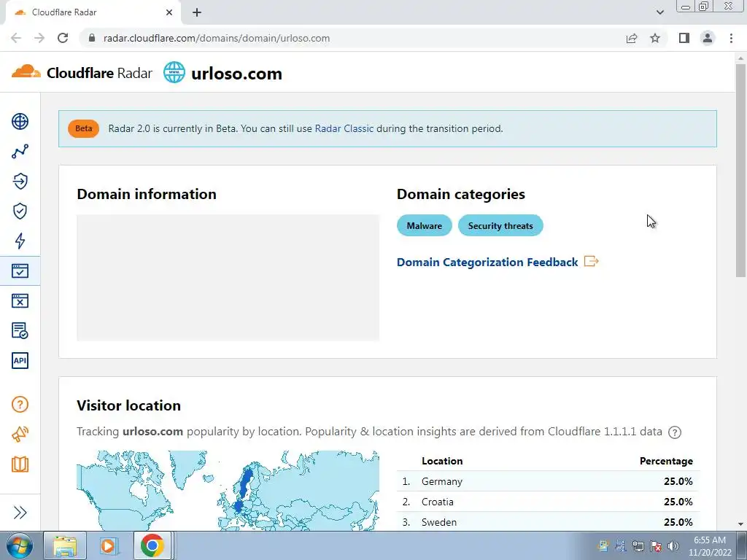Click the page vertical scrollbar thumb

(740, 170)
